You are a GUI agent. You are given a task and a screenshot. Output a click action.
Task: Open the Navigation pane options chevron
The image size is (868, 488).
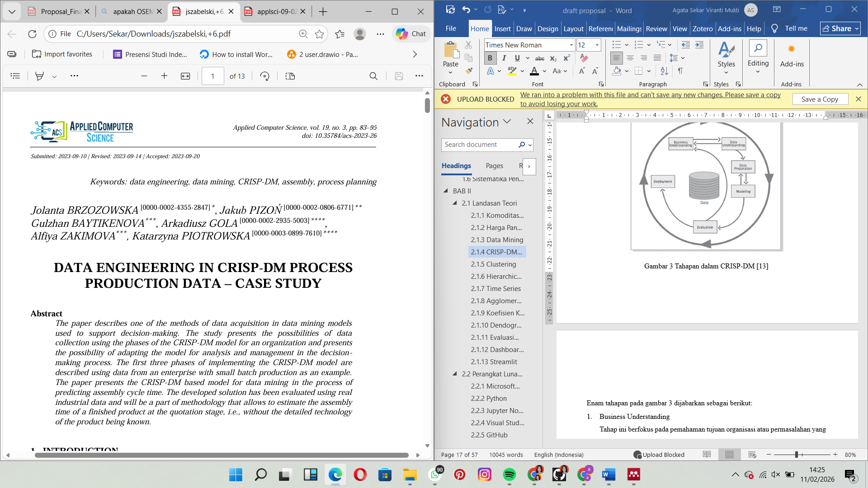pyautogui.click(x=507, y=122)
